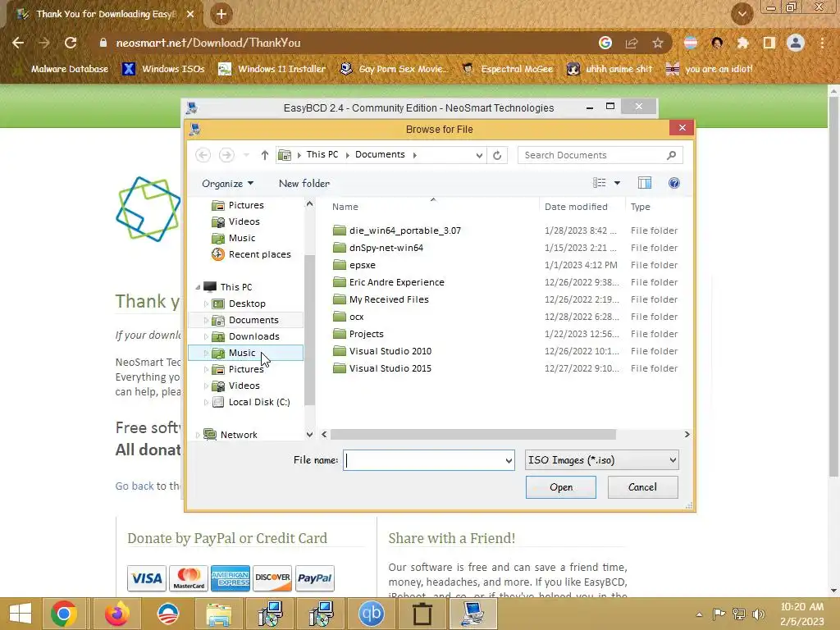Click This PC in address breadcrumb

(x=322, y=155)
